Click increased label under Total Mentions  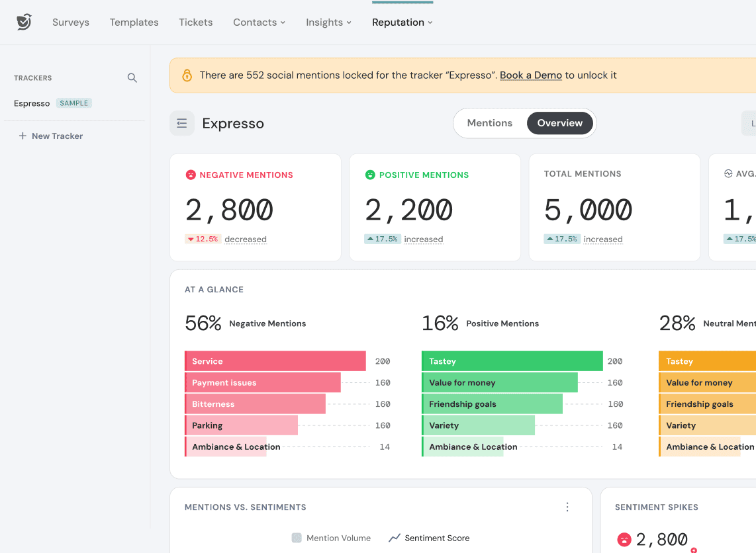pyautogui.click(x=603, y=239)
